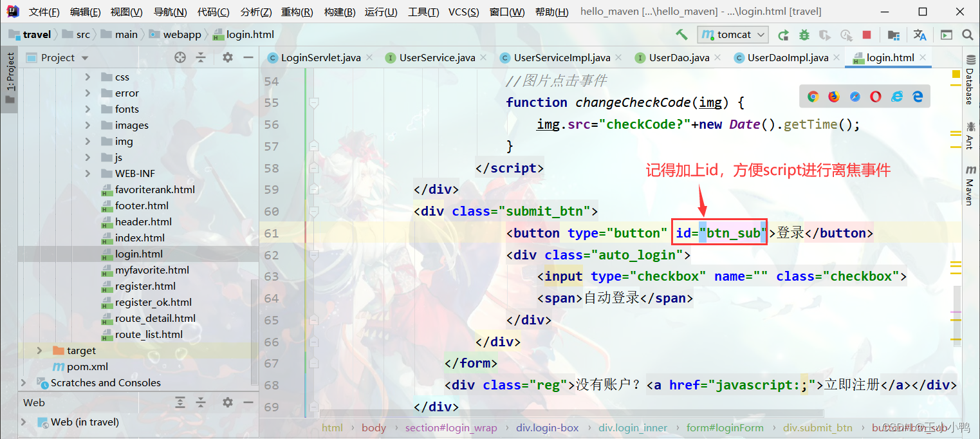
Task: Switch to UserDao.java tab
Action: 679,57
